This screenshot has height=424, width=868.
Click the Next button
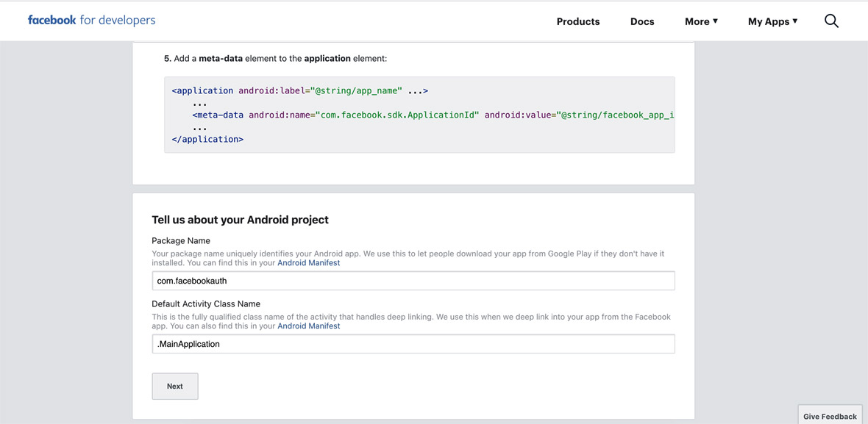175,387
